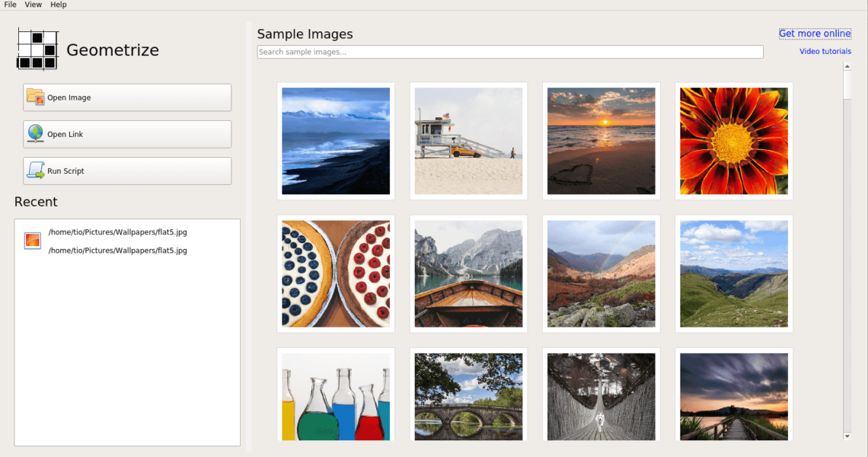Open the Help menu
The width and height of the screenshot is (868, 457).
59,5
